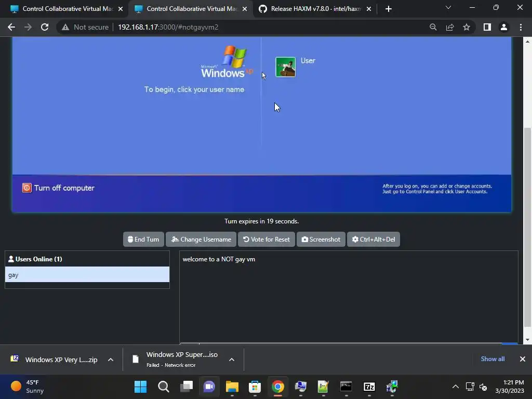Open the Teams Chat taskbar icon
This screenshot has width=532, height=399.
(209, 387)
